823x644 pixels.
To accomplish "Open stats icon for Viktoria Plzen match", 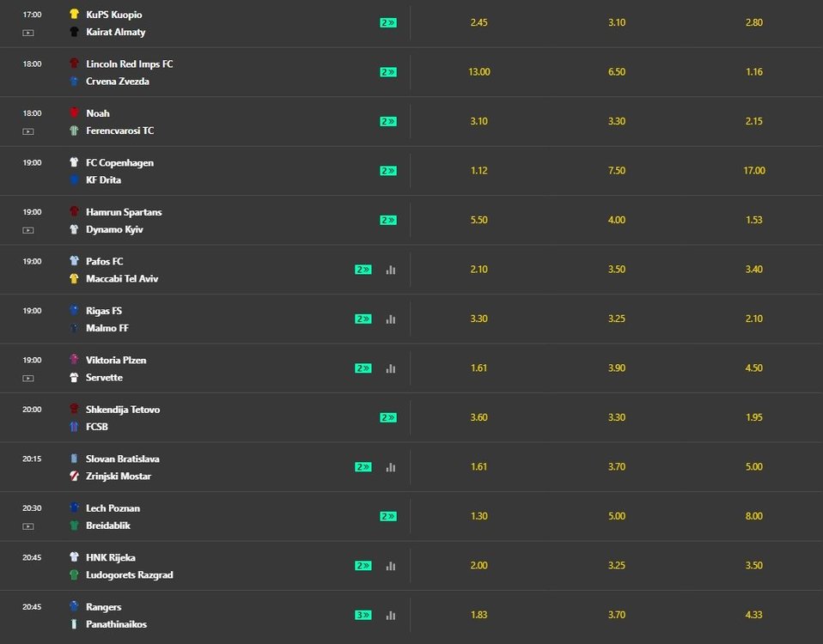I will 391,368.
